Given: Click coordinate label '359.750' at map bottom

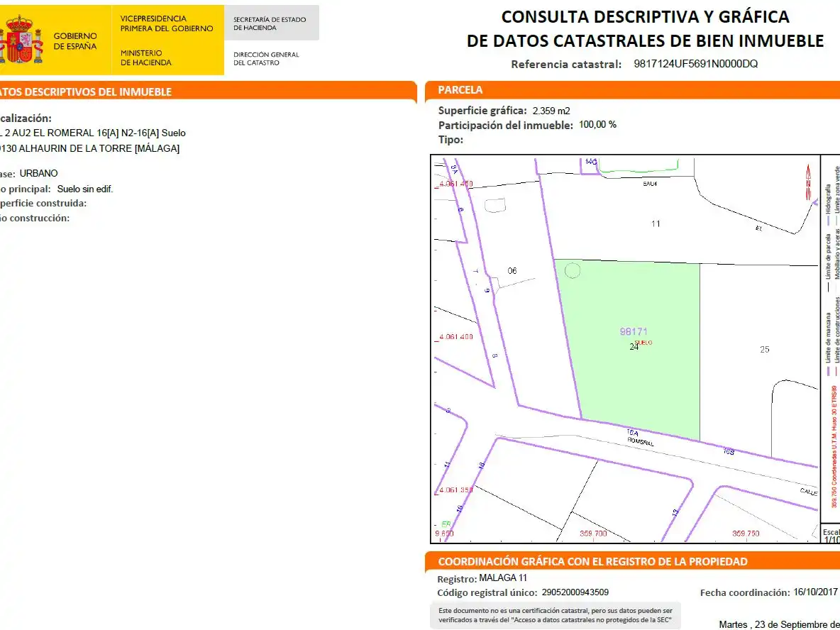Looking at the screenshot, I should click(x=746, y=534).
